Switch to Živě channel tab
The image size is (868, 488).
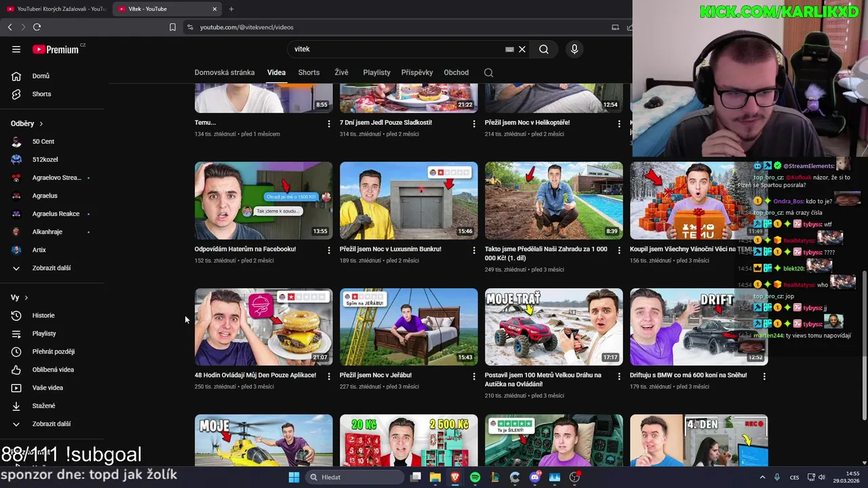click(341, 73)
